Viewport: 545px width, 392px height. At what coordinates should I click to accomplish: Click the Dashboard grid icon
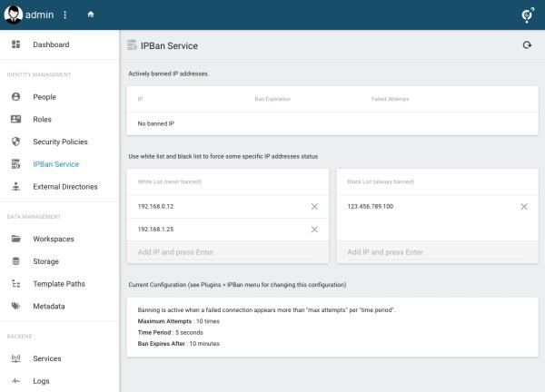tap(15, 44)
